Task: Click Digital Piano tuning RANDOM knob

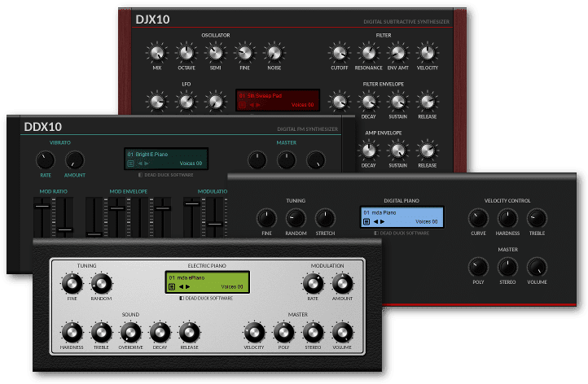Action: click(x=296, y=218)
